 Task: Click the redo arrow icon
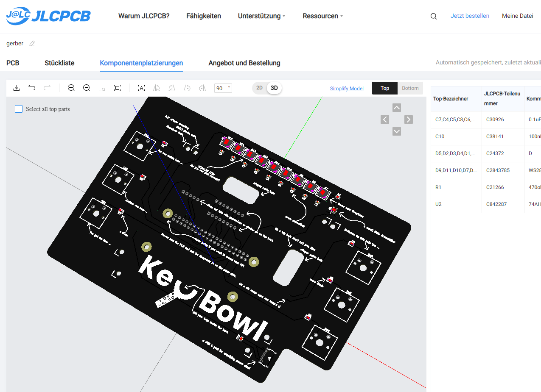[x=47, y=88]
